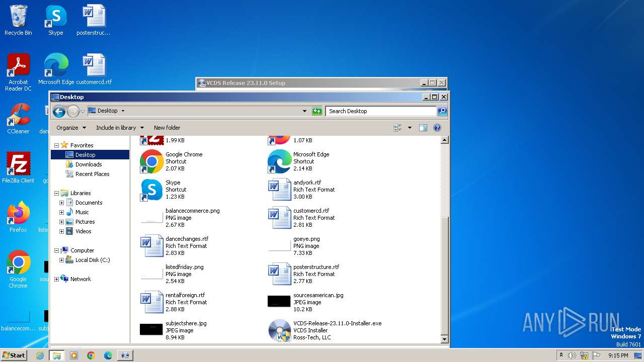Open the Organize menu

71,128
